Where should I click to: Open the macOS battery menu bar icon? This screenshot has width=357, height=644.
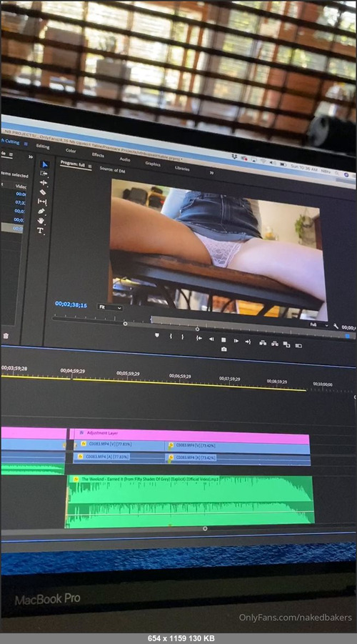click(x=283, y=164)
